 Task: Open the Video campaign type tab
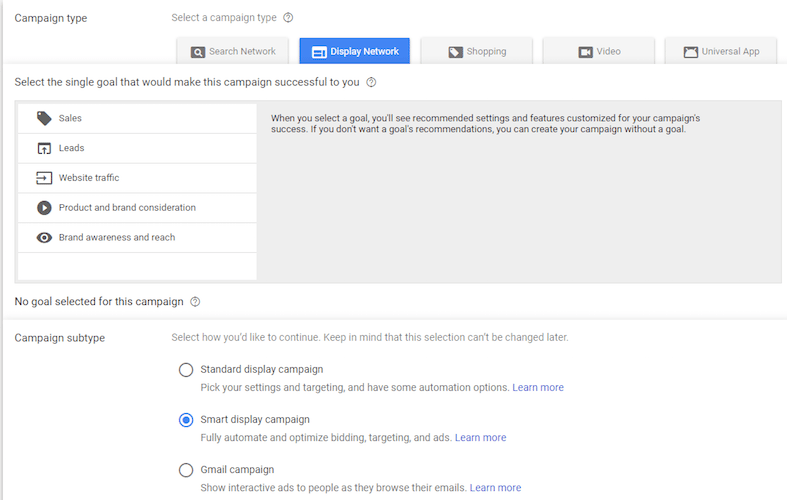[x=598, y=51]
